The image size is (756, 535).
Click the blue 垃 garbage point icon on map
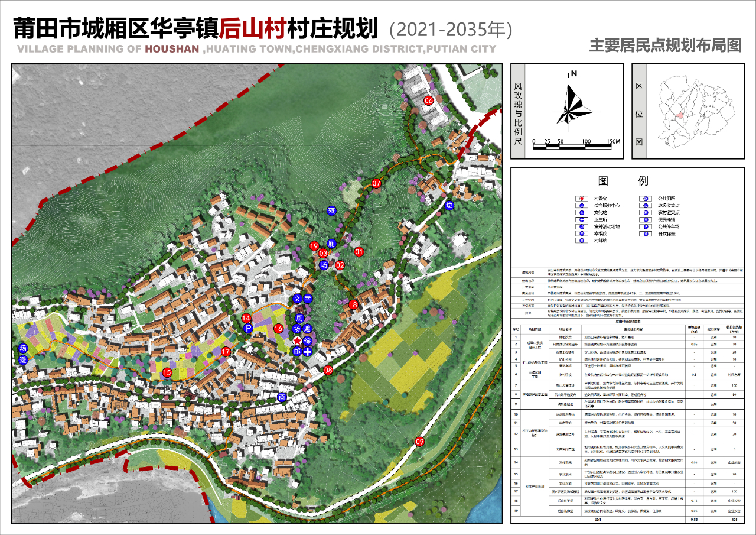coord(449,205)
